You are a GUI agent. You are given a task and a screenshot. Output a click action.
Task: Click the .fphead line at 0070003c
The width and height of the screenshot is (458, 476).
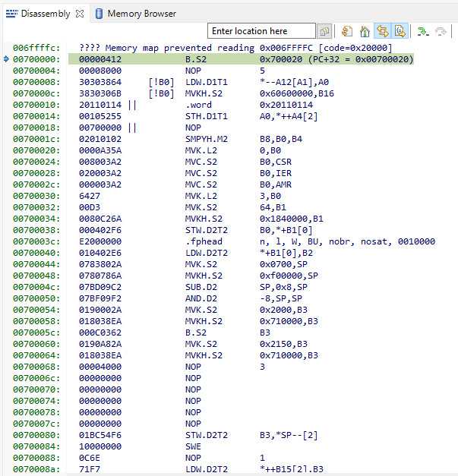(x=201, y=241)
